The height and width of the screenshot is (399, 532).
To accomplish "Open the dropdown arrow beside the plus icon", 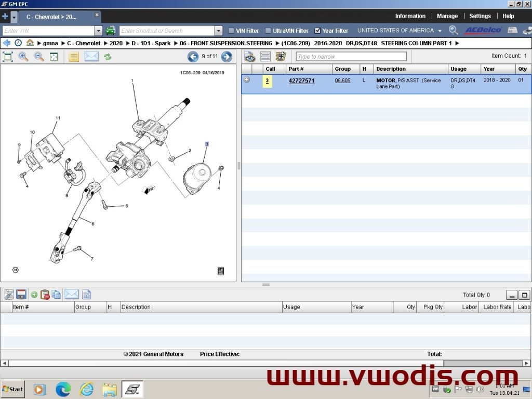I will tap(14, 17).
